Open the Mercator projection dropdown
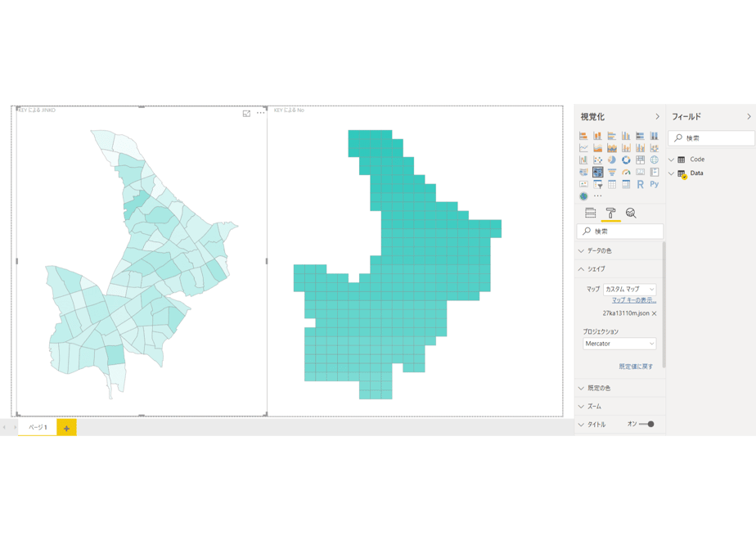756x540 pixels. click(x=619, y=344)
